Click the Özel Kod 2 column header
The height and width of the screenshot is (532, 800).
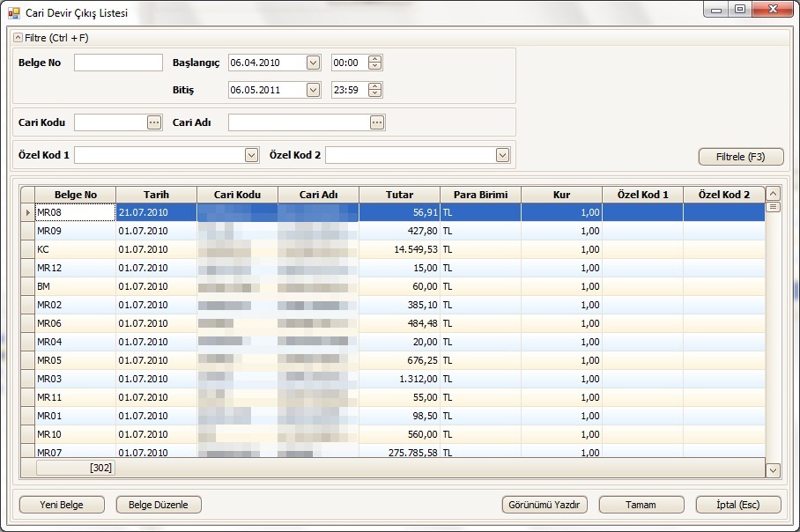click(724, 195)
